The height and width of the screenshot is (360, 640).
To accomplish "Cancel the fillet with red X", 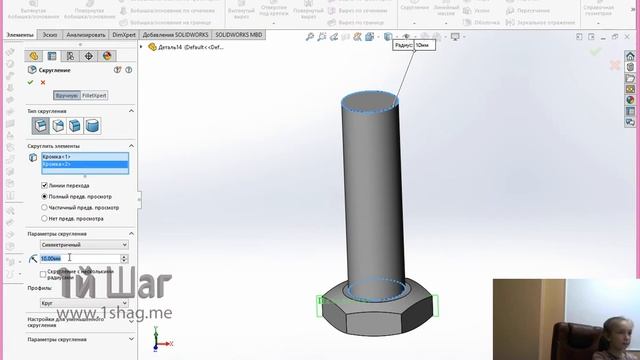I will [x=43, y=82].
